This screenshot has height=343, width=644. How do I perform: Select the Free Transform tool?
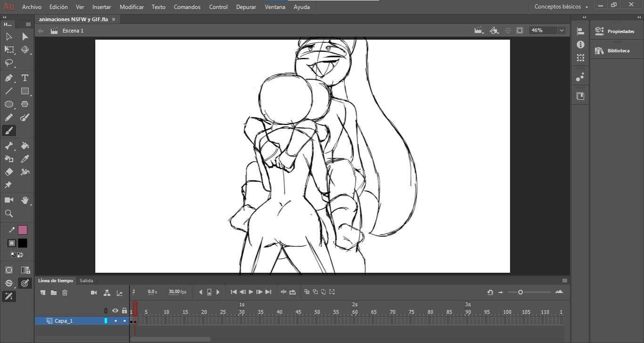click(x=9, y=49)
